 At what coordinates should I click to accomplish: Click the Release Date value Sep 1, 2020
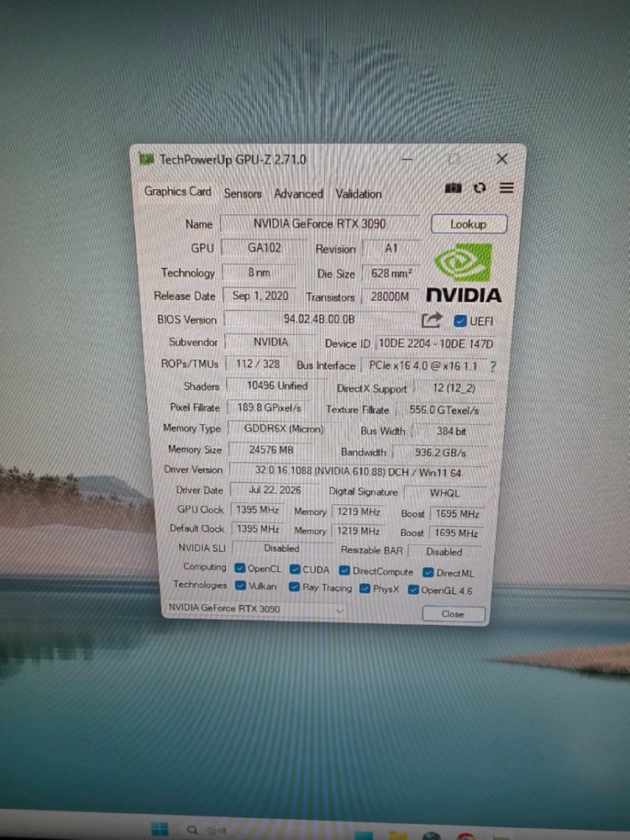260,296
